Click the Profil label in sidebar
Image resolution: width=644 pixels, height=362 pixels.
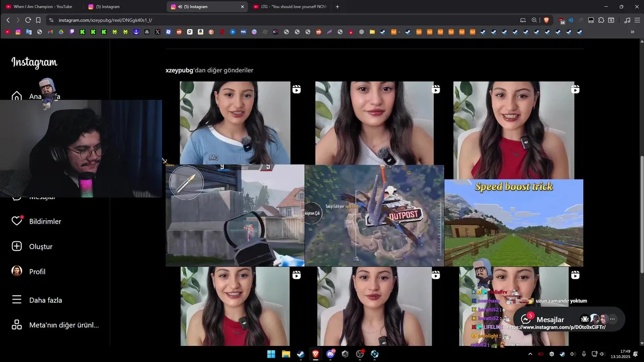(37, 271)
